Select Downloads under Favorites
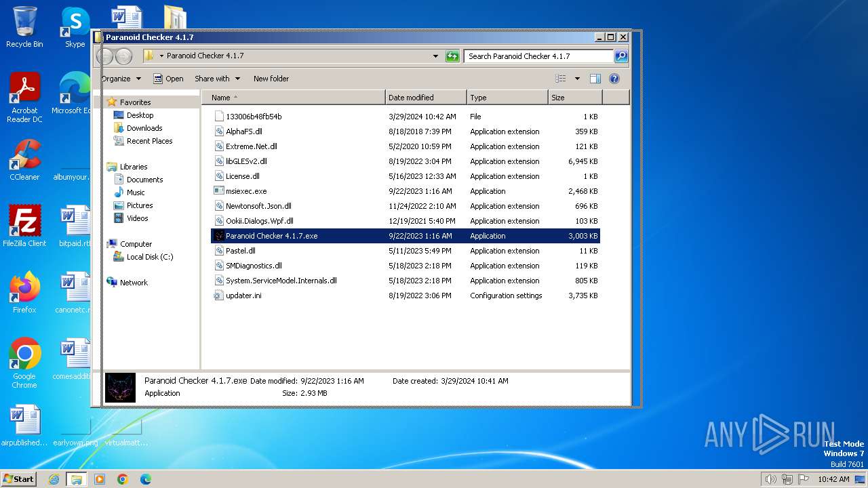Image resolution: width=868 pixels, height=488 pixels. coord(144,128)
